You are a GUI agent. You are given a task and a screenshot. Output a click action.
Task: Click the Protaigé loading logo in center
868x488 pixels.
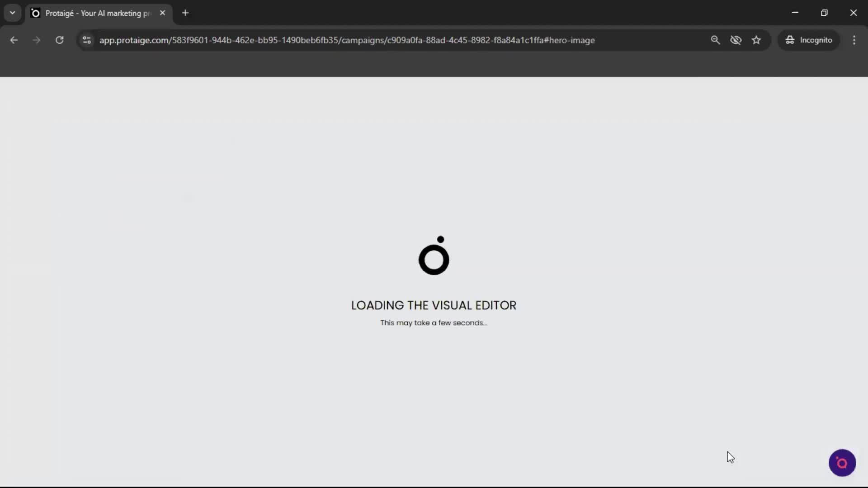coord(434,256)
